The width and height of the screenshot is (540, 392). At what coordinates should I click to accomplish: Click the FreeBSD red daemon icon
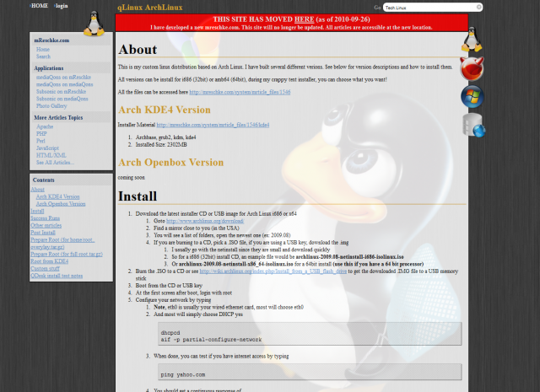[x=472, y=68]
